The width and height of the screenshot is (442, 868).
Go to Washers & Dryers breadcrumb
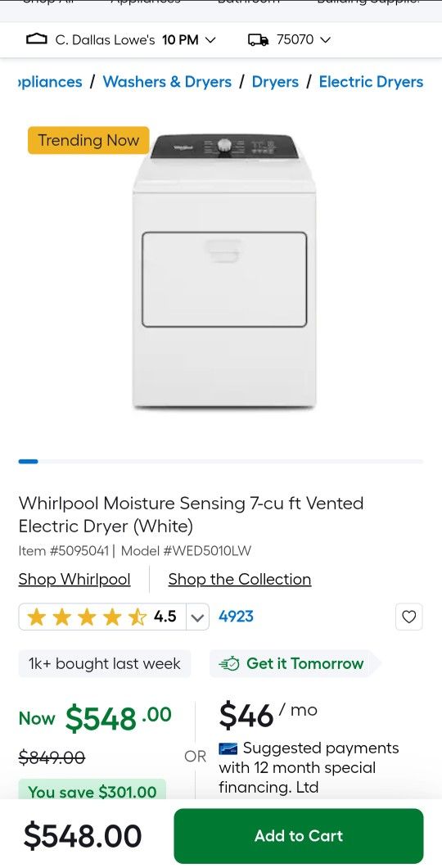(x=167, y=82)
